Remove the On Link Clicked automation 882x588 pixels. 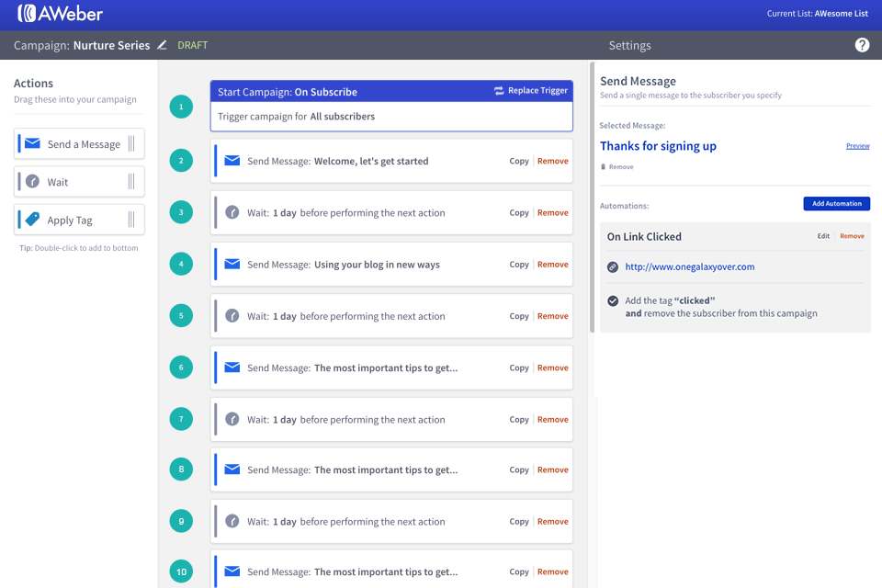(x=852, y=236)
